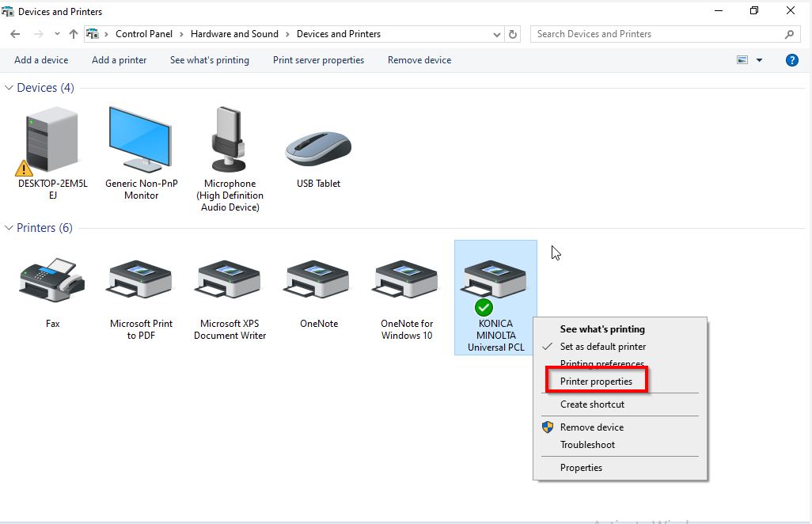Image resolution: width=812 pixels, height=524 pixels.
Task: Click Print server properties command
Action: click(318, 60)
